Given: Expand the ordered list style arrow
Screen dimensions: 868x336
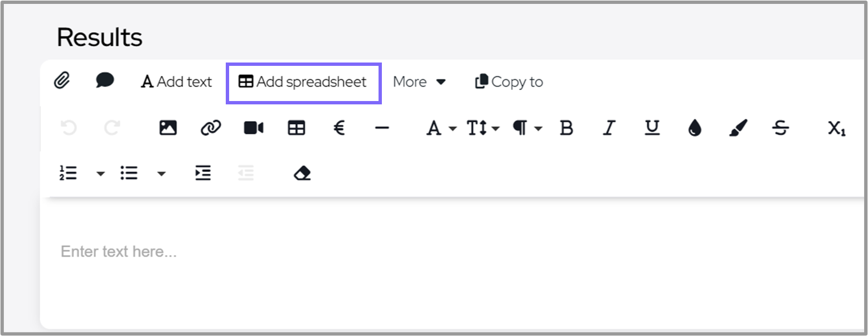Looking at the screenshot, I should [100, 174].
